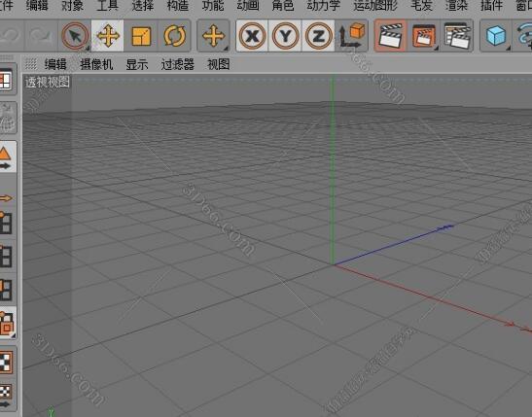Render the active view clapperboard
The height and width of the screenshot is (417, 532).
pyautogui.click(x=391, y=36)
